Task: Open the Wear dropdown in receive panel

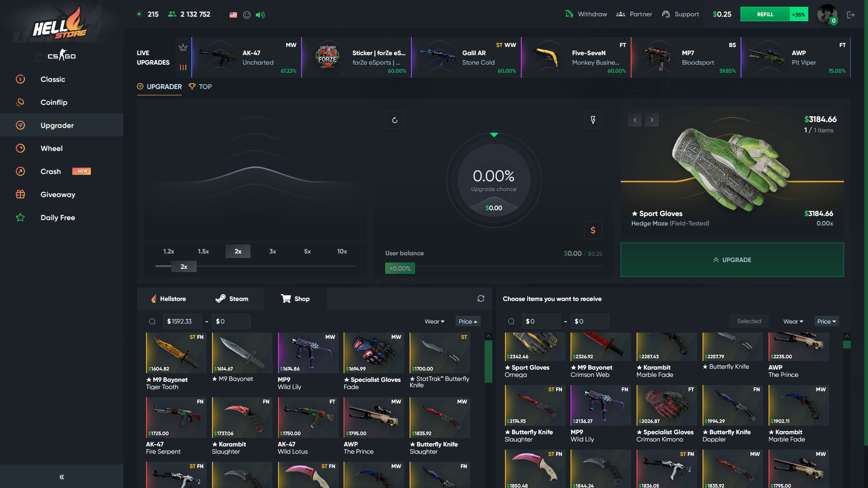Action: pyautogui.click(x=793, y=322)
